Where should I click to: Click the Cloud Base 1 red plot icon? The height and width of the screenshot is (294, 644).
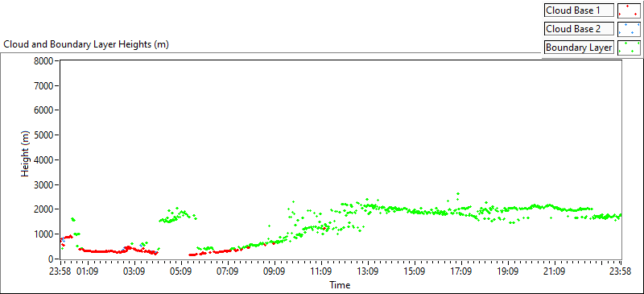[x=629, y=10]
